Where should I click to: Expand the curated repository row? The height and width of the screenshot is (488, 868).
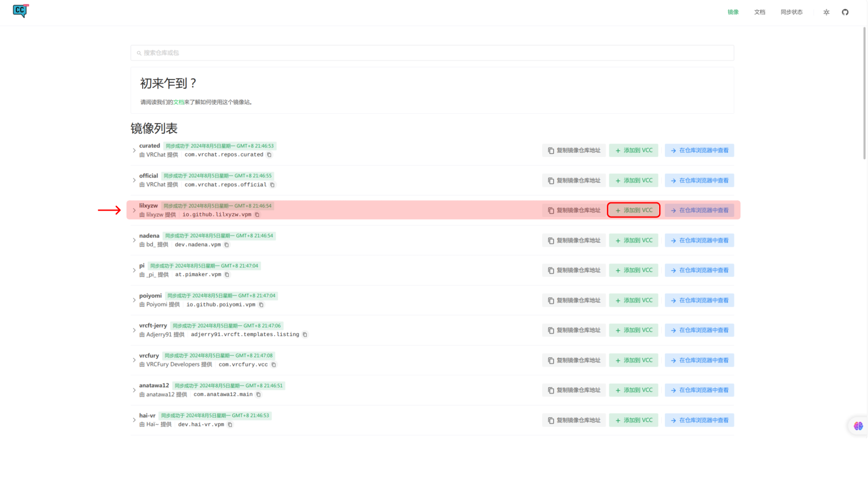134,150
